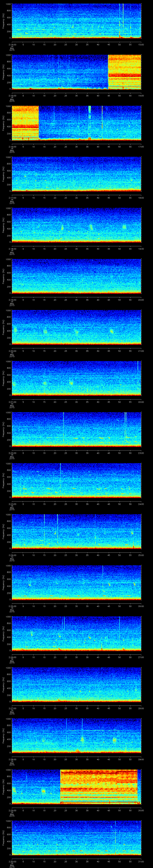This screenshot has height=868, width=153.
Task: Select the spectrogram panel starting at 2:28:00
Action: 77,736
